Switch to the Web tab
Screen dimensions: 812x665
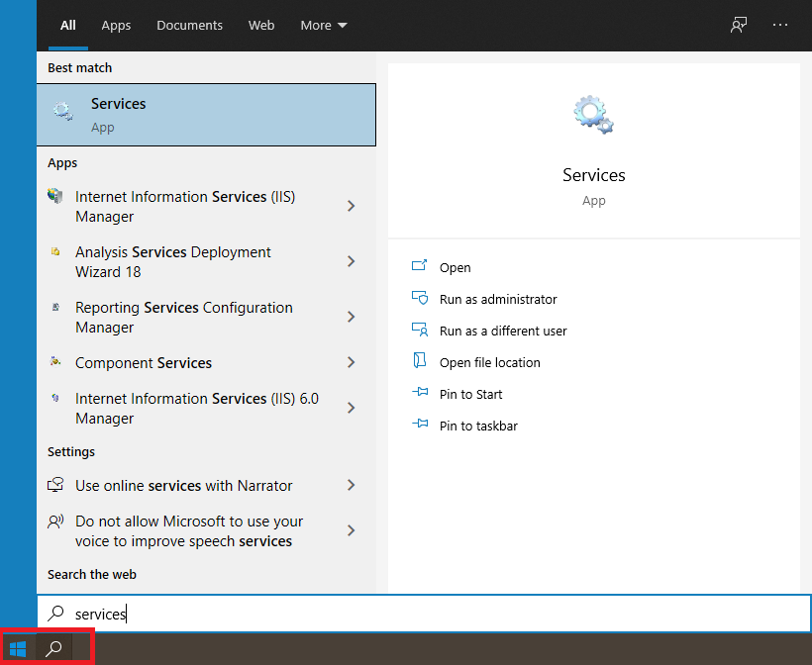(261, 25)
